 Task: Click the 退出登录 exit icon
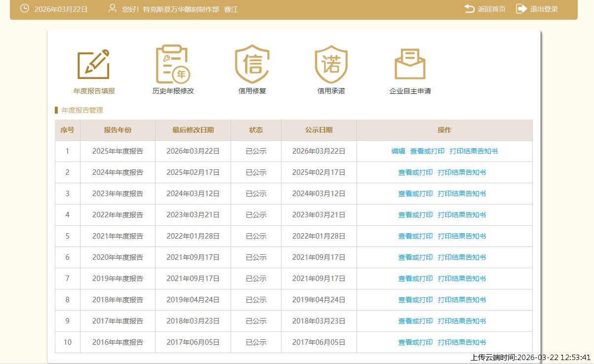pyautogui.click(x=521, y=9)
